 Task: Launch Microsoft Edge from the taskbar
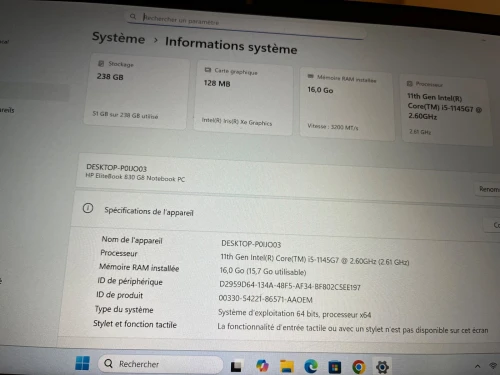pos(311,367)
